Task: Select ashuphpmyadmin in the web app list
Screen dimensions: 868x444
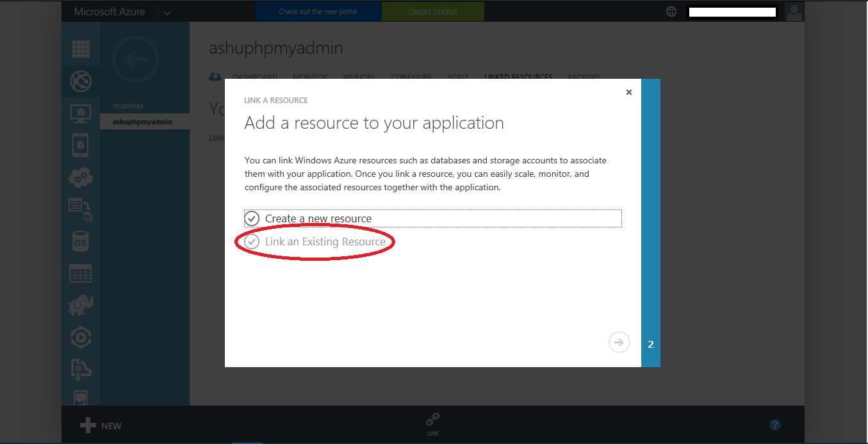Action: pos(145,122)
